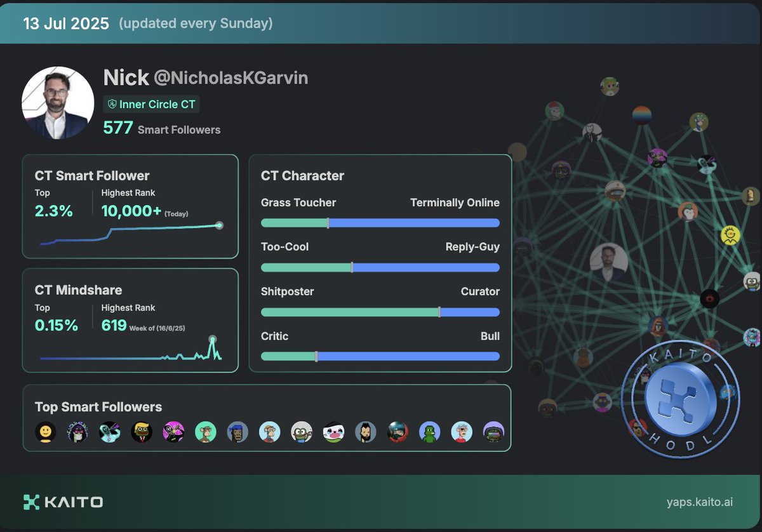Open Bored Ape on mint background avatar

[x=206, y=432]
